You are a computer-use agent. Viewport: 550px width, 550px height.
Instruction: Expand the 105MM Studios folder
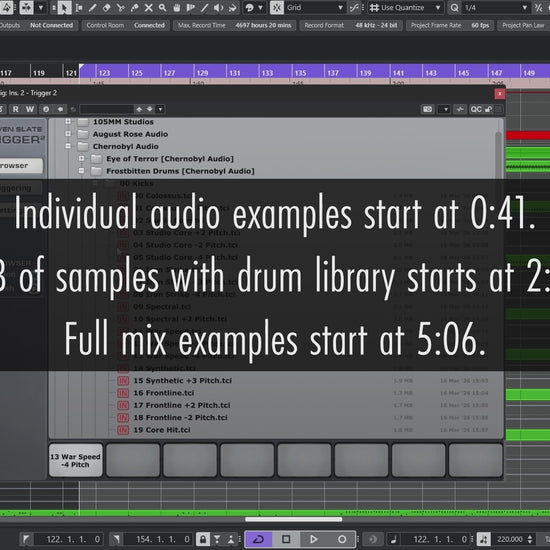68,121
